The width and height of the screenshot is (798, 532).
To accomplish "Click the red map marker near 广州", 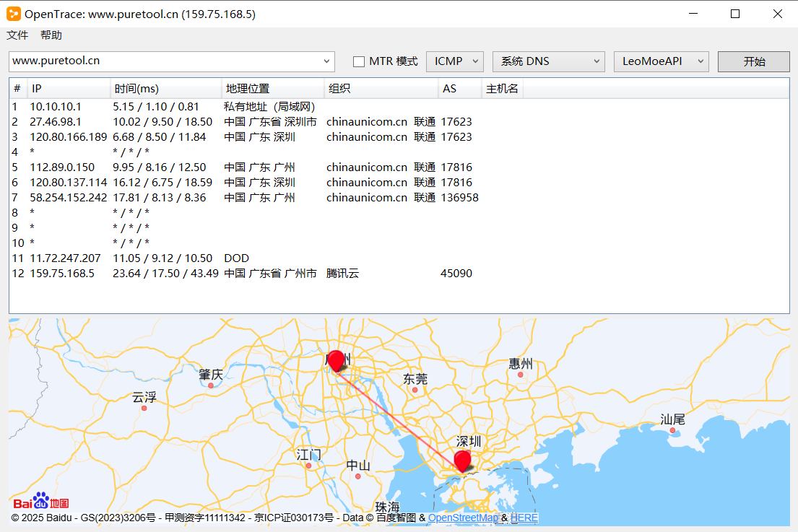I will 335,359.
